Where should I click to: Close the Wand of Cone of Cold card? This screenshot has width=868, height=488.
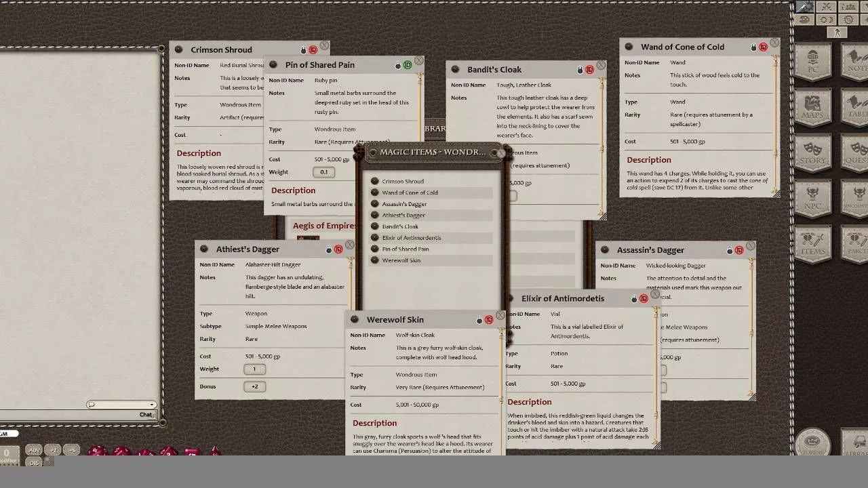pos(774,43)
